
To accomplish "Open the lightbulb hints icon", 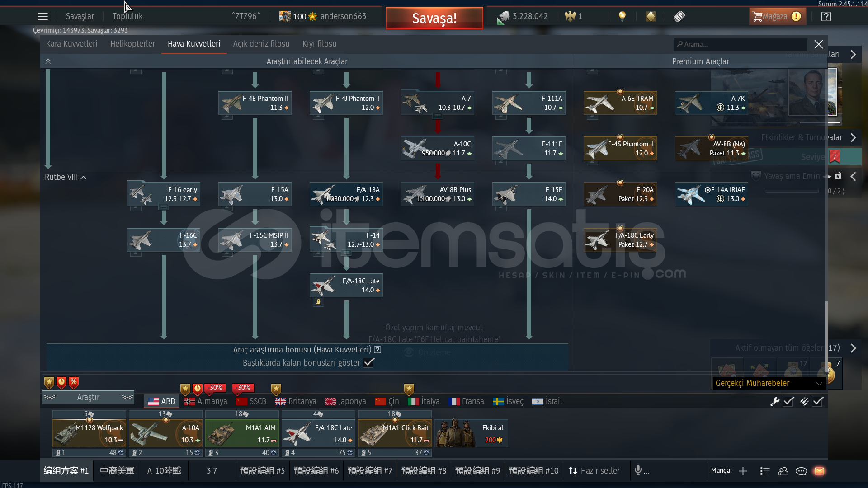I will [622, 17].
